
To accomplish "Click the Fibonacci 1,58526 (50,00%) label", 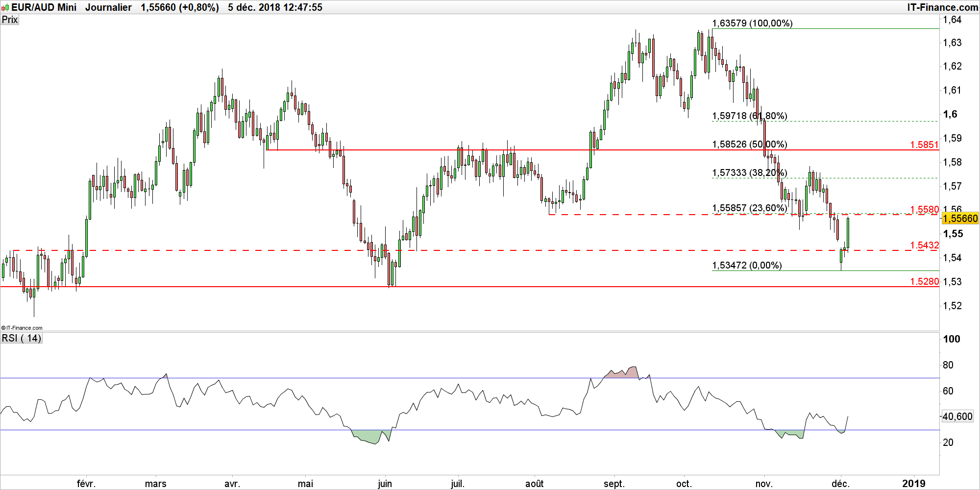I will [749, 144].
